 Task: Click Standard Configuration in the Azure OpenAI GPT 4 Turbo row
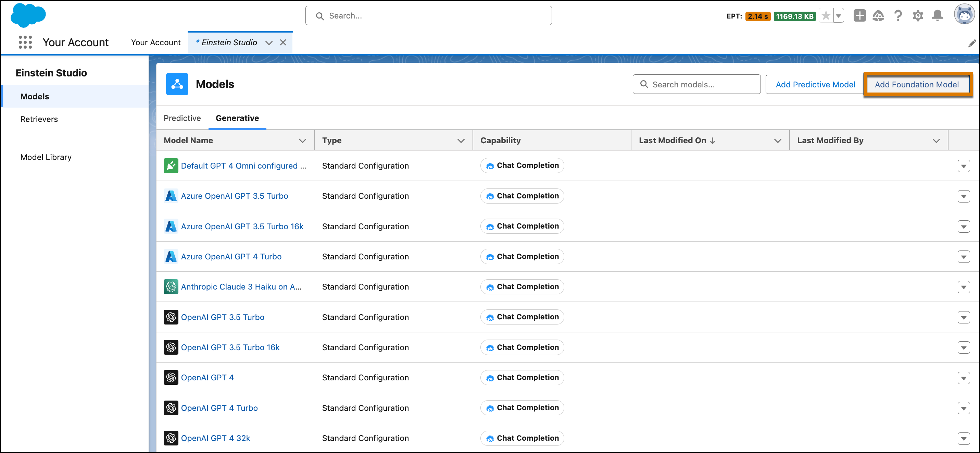pyautogui.click(x=365, y=256)
